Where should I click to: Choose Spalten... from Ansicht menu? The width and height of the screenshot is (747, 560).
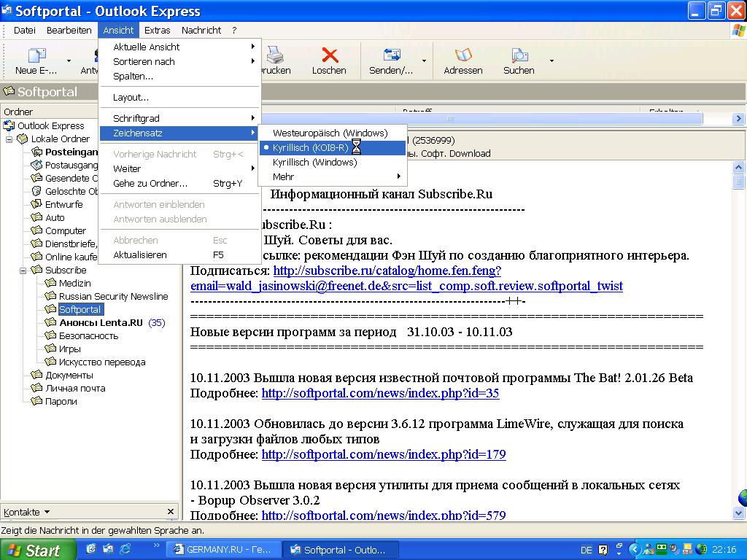tap(180, 76)
